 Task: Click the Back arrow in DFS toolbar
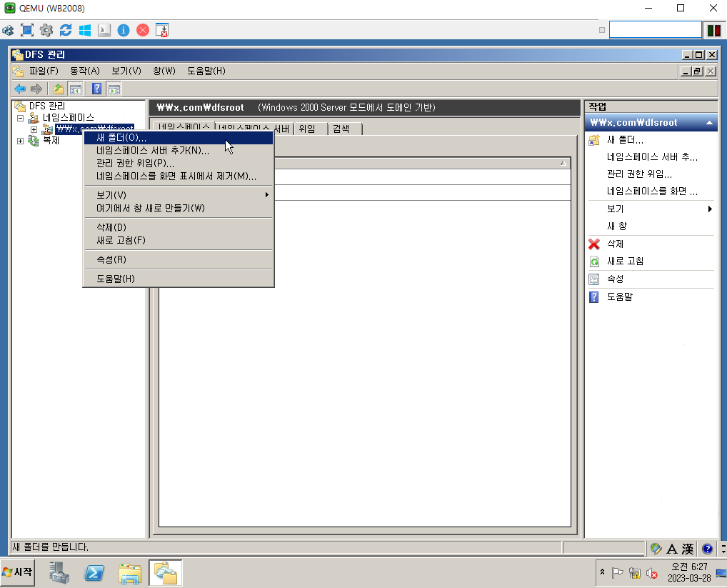[x=20, y=89]
